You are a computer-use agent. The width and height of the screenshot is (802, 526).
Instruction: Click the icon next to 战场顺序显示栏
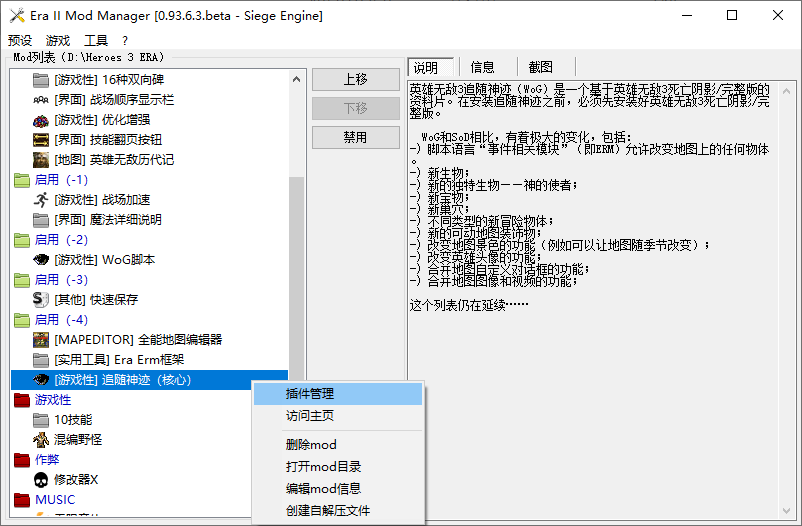tap(41, 100)
